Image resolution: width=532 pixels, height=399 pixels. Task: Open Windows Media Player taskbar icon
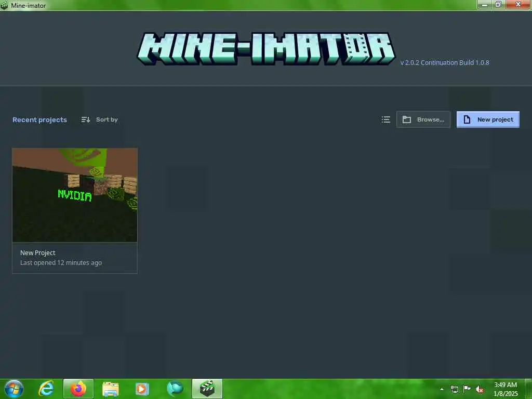tap(142, 389)
